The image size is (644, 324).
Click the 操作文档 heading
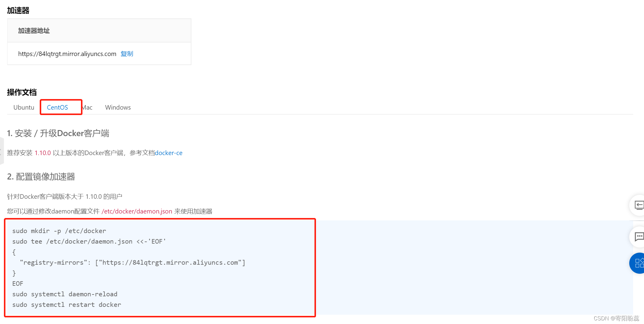click(22, 92)
